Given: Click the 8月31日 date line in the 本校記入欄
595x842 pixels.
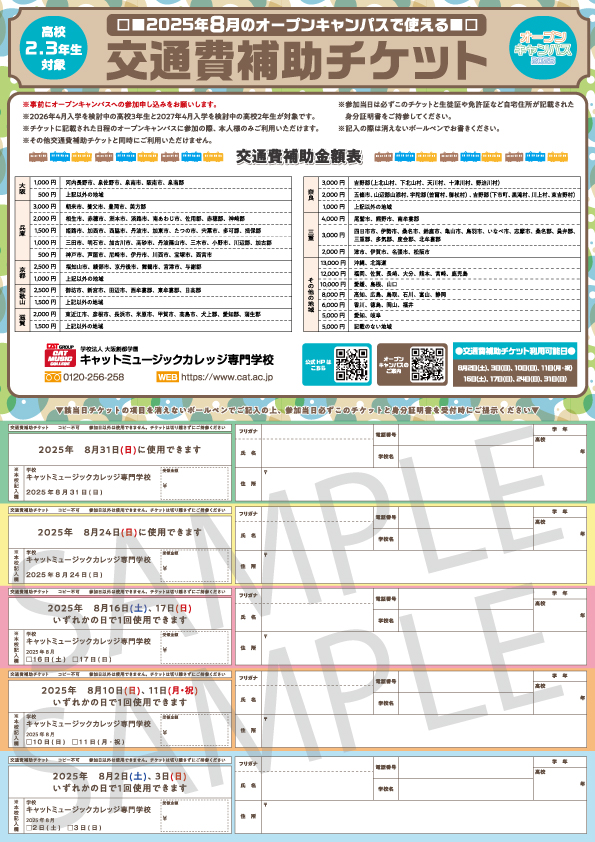Looking at the screenshot, I should 64,492.
